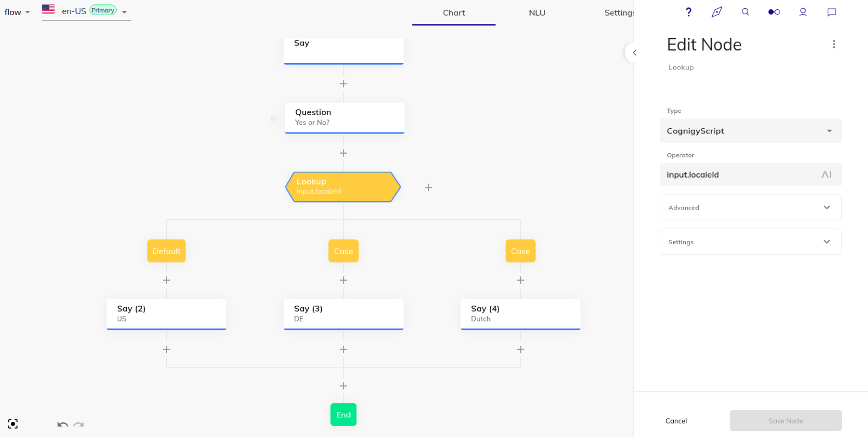Expand the Settings section in Edit Node
Image resolution: width=868 pixels, height=437 pixels.
click(751, 242)
